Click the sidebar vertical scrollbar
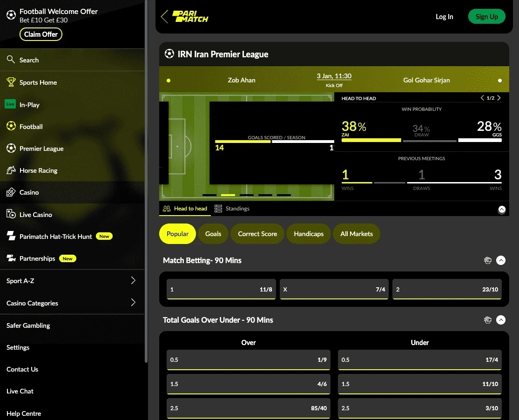Viewport: 519px width, 420px height. point(146,181)
